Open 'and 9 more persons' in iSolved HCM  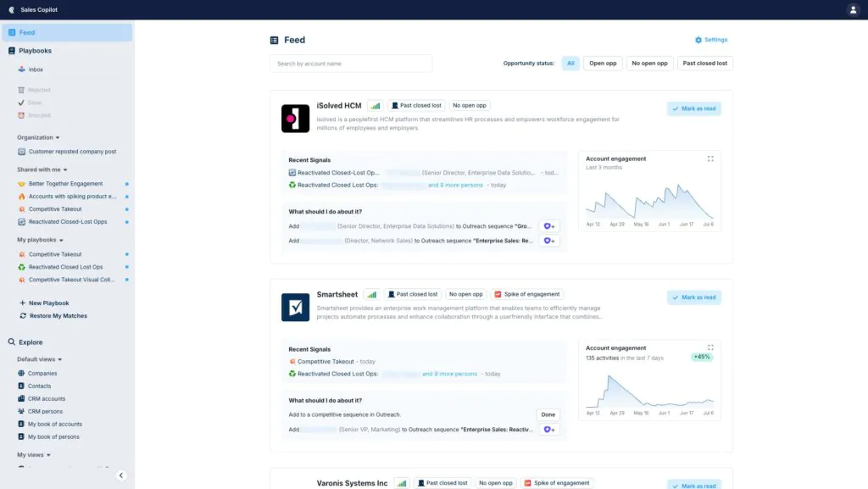click(x=455, y=186)
